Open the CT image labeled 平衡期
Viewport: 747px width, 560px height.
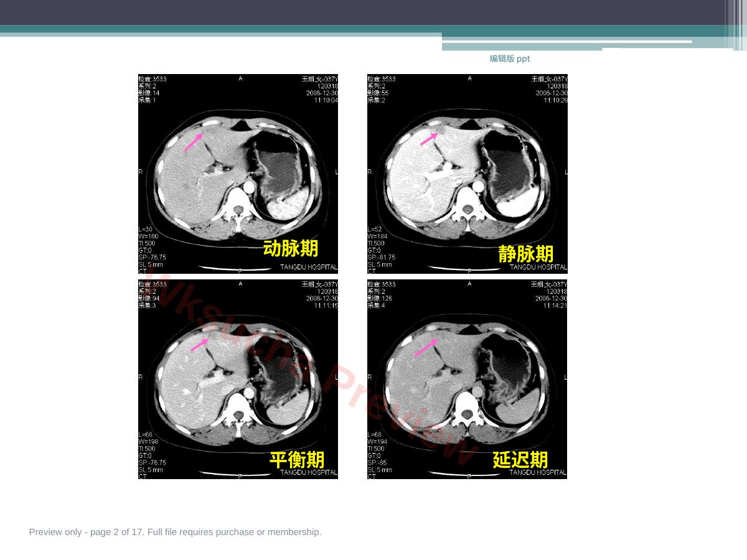point(238,379)
